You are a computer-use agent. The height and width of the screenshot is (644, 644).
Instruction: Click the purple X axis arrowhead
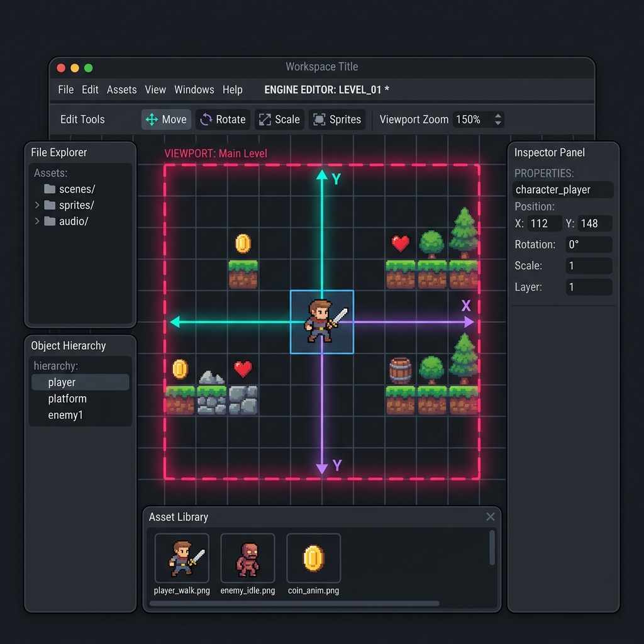pos(469,322)
